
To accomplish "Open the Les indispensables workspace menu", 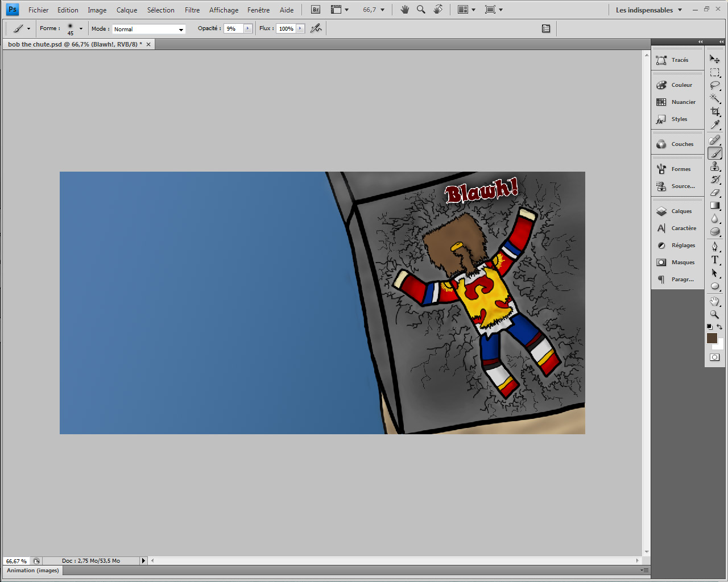I will pyautogui.click(x=649, y=10).
